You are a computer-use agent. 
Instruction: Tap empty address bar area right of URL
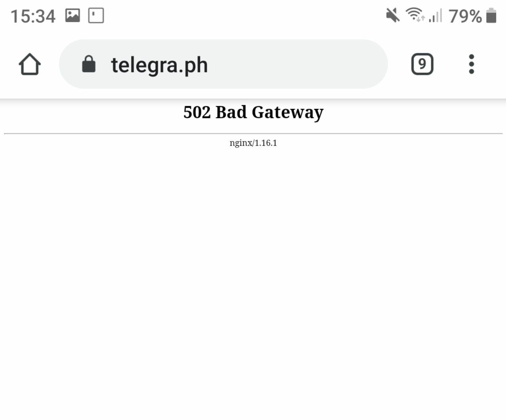click(x=296, y=64)
